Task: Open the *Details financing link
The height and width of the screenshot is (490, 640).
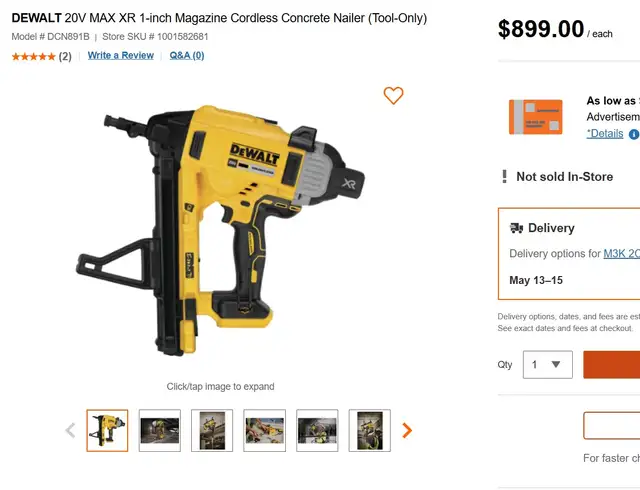Action: tap(605, 134)
